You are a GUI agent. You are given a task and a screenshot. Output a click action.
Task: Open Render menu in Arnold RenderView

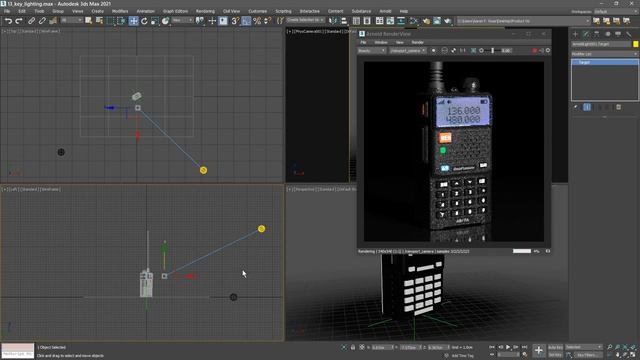pyautogui.click(x=417, y=42)
